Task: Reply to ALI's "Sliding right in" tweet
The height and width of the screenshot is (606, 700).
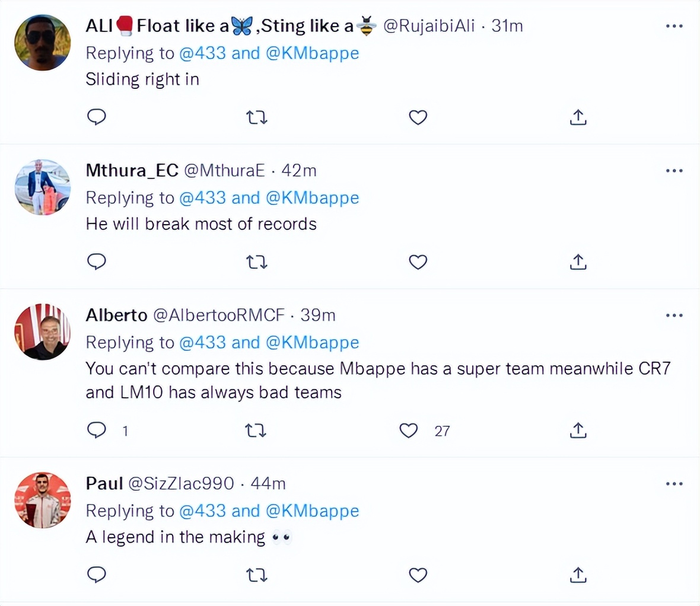Action: pyautogui.click(x=97, y=117)
